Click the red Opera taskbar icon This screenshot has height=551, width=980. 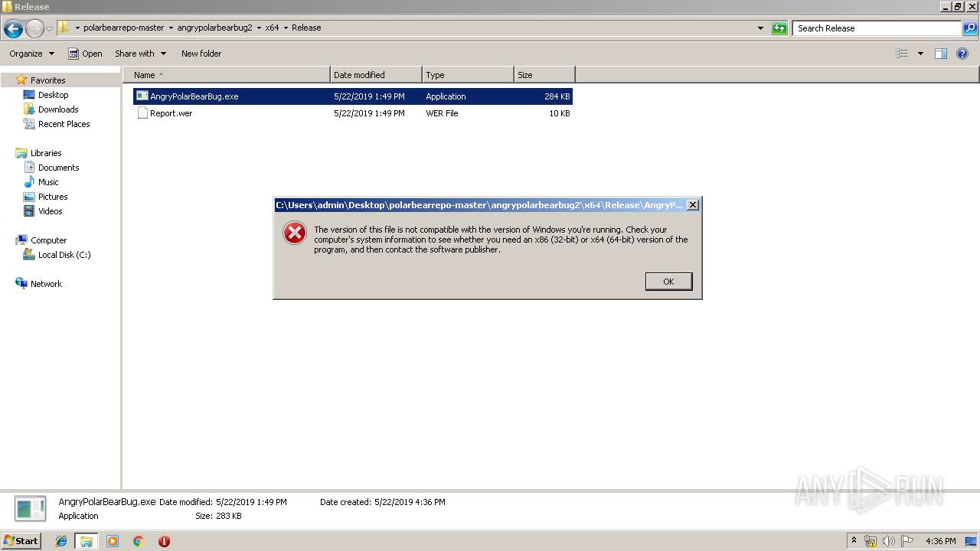coord(164,541)
